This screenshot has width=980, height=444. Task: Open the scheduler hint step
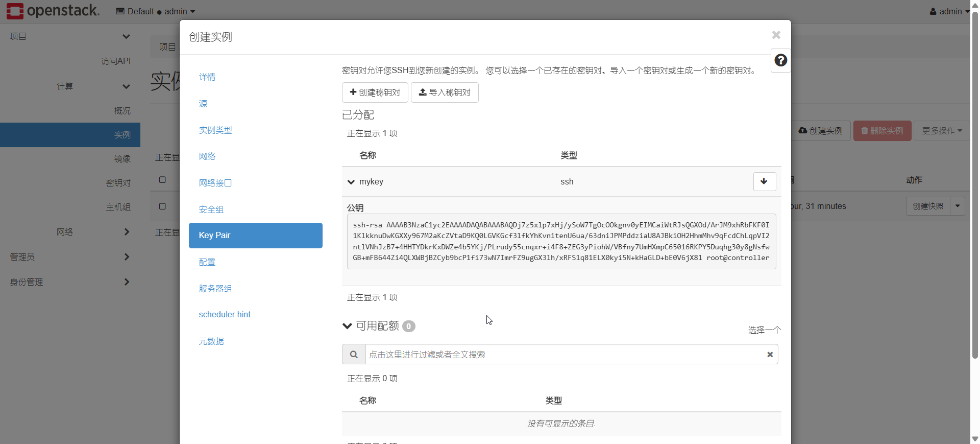coord(225,315)
